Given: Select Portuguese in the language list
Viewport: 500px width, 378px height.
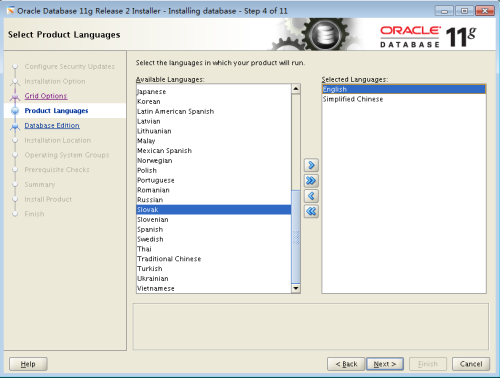Looking at the screenshot, I should (x=213, y=180).
